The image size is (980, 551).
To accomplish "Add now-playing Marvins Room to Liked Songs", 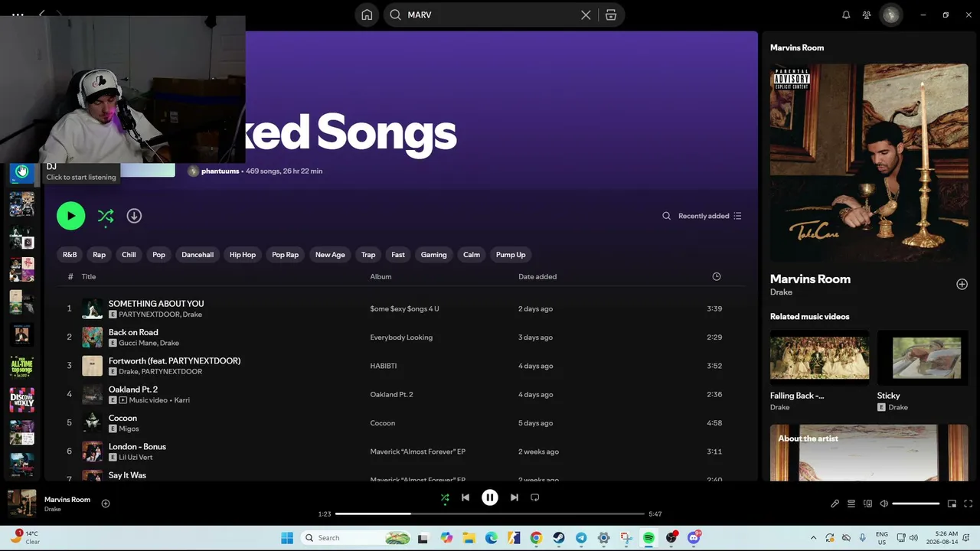I will [106, 504].
